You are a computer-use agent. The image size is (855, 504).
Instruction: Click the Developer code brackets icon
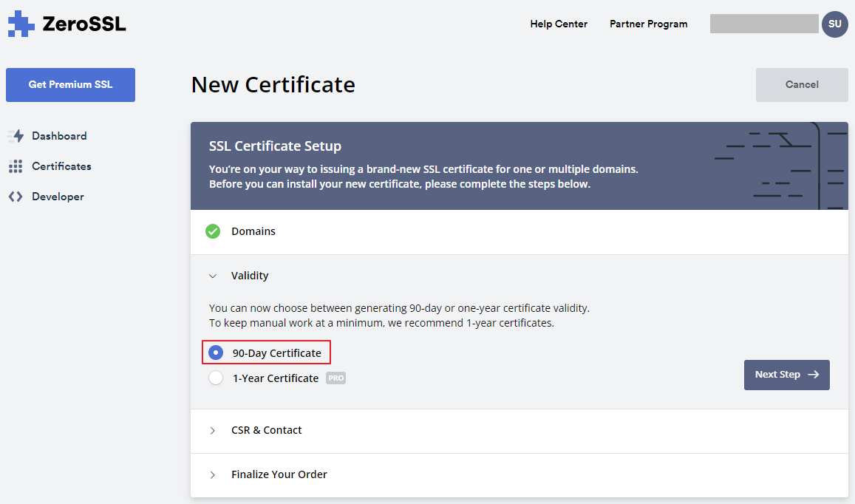[x=16, y=197]
